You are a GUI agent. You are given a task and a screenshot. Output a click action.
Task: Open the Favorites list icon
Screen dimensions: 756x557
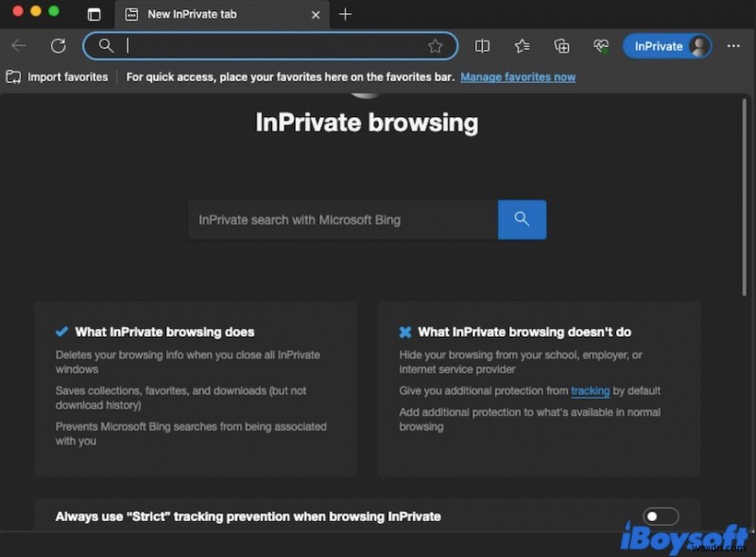(523, 45)
